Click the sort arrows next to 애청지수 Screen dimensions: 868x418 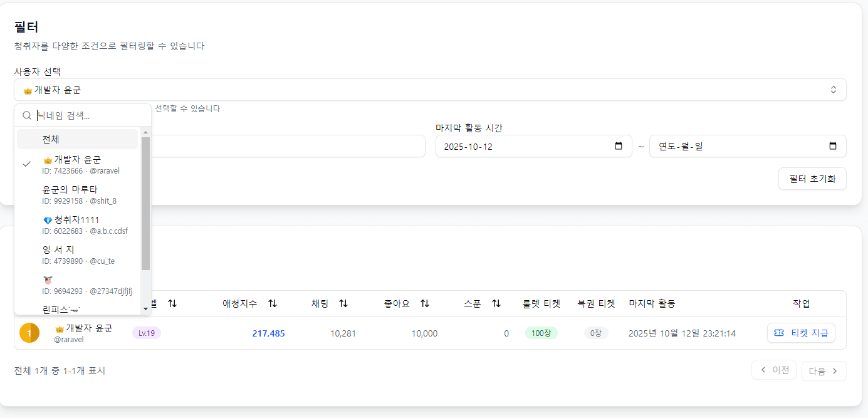[x=273, y=303]
